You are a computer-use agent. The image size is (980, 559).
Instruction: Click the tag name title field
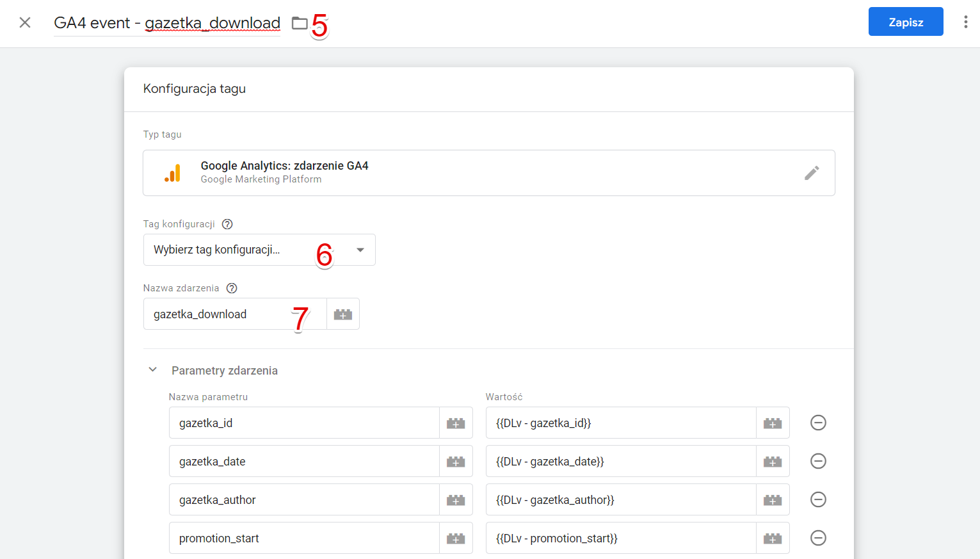167,23
